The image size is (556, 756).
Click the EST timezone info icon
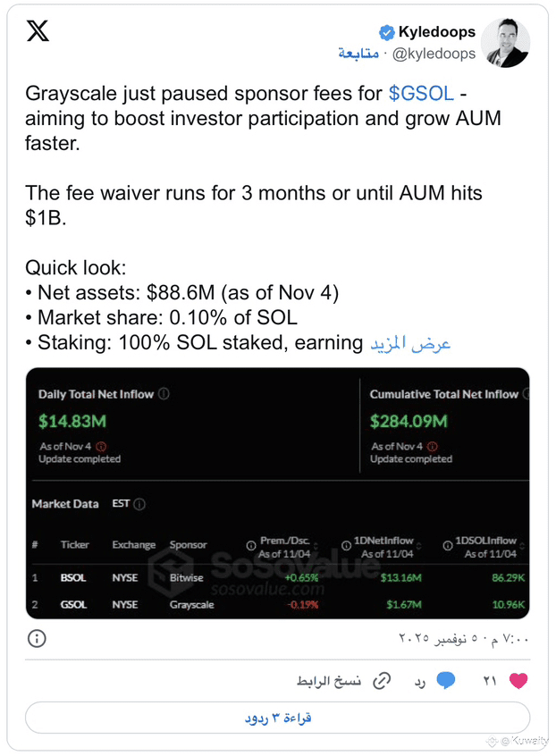click(139, 504)
